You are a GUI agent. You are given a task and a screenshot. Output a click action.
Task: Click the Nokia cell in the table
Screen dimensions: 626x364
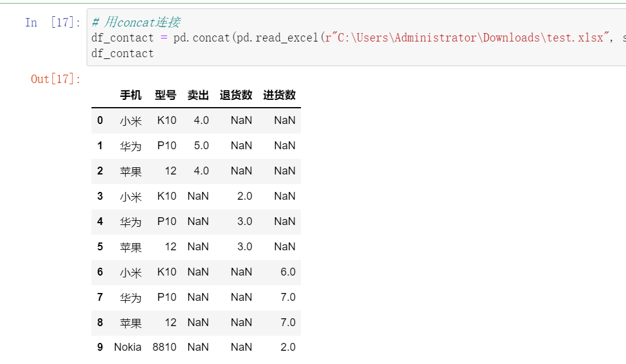pyautogui.click(x=128, y=347)
